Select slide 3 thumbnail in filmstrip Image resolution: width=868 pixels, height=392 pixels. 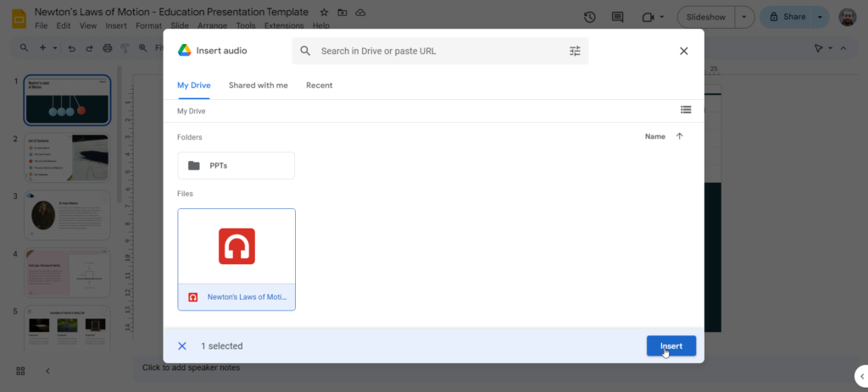(67, 215)
